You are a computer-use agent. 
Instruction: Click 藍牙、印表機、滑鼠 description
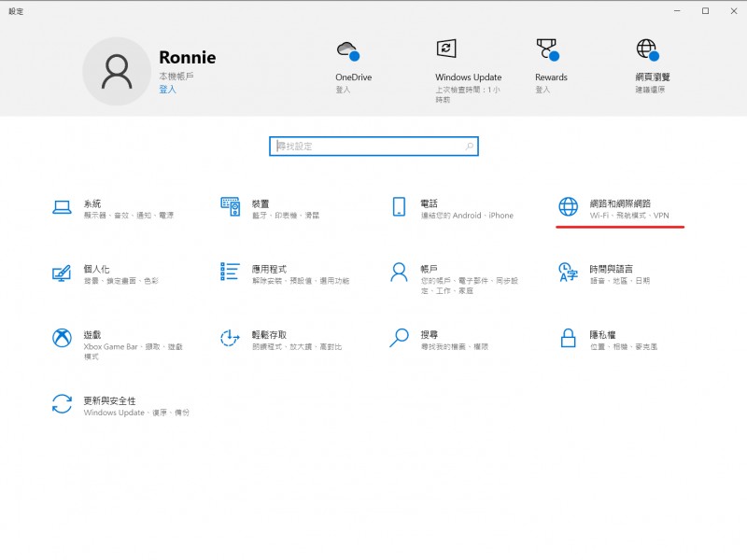[x=286, y=216]
